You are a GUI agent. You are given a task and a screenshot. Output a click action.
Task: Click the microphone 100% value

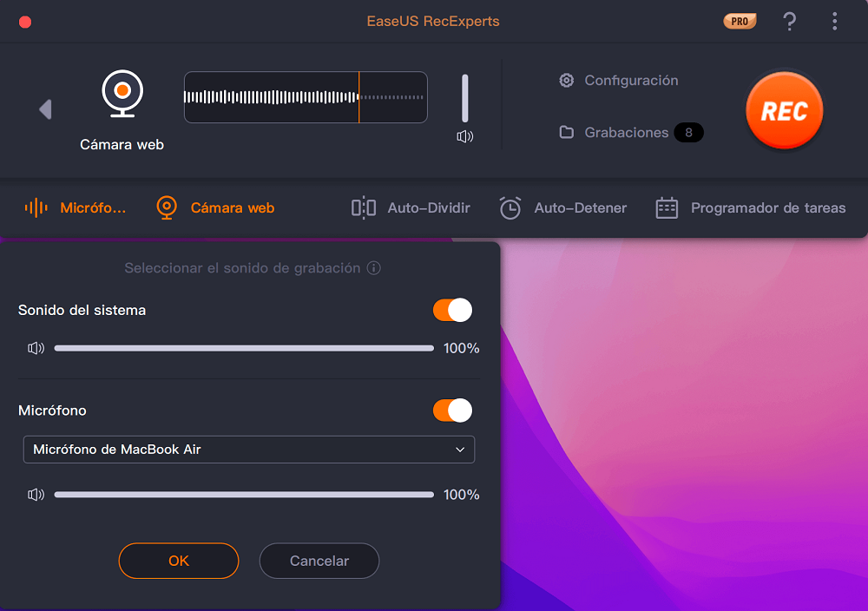[461, 494]
